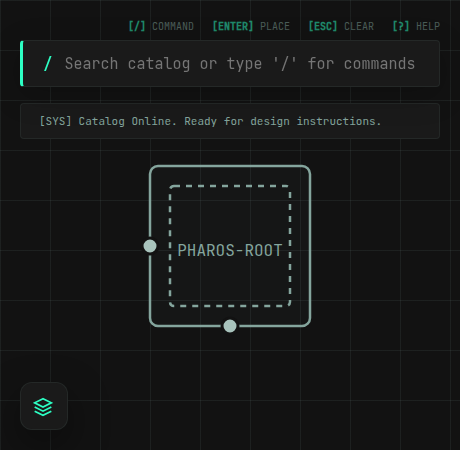
Task: Select the [ENTER] PLACE shortcut hint
Action: (x=251, y=26)
